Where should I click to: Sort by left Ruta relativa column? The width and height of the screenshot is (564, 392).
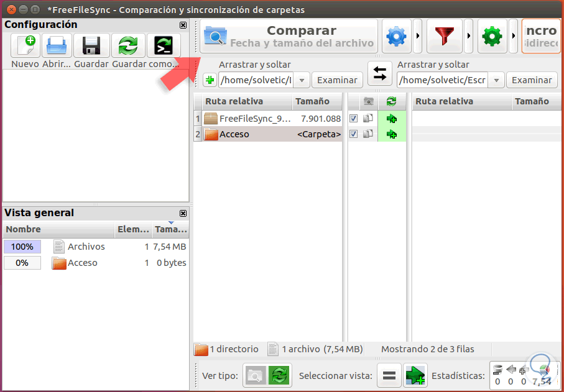[x=247, y=101]
